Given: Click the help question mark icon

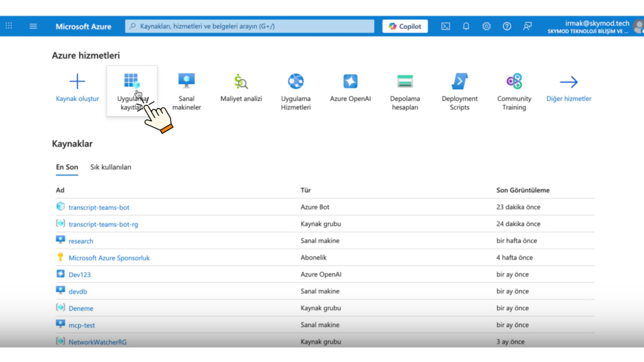Looking at the screenshot, I should 506,26.
